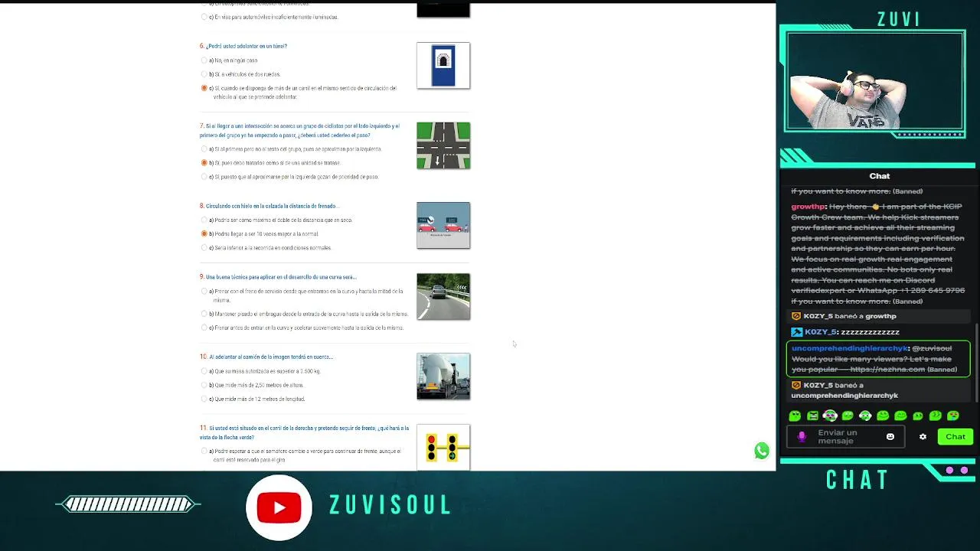The image size is (980, 551).
Task: Click question 6 text '¿Podrá usted adelantar en un túnel?'
Action: point(247,46)
